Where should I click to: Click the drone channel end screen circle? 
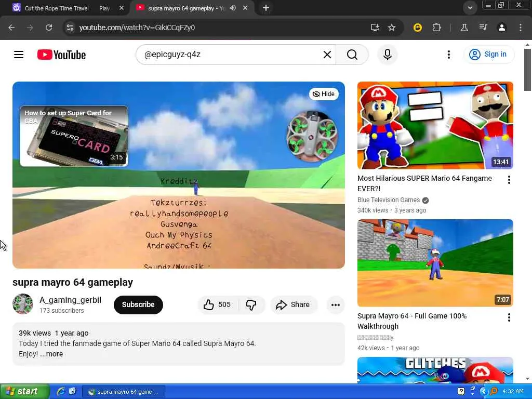[x=312, y=137]
